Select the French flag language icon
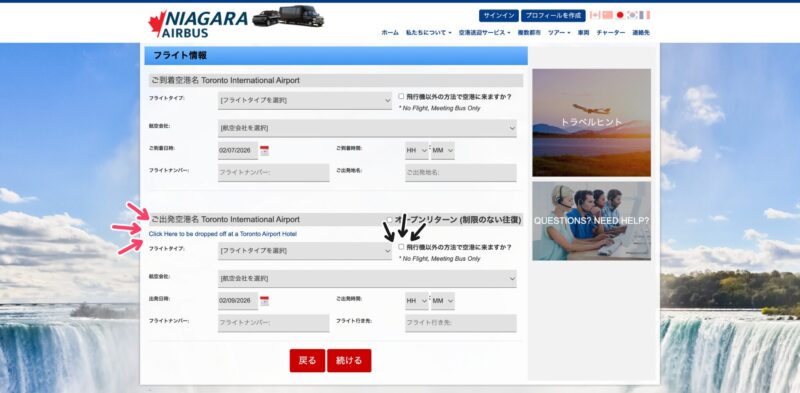This screenshot has height=393, width=800. tap(645, 15)
